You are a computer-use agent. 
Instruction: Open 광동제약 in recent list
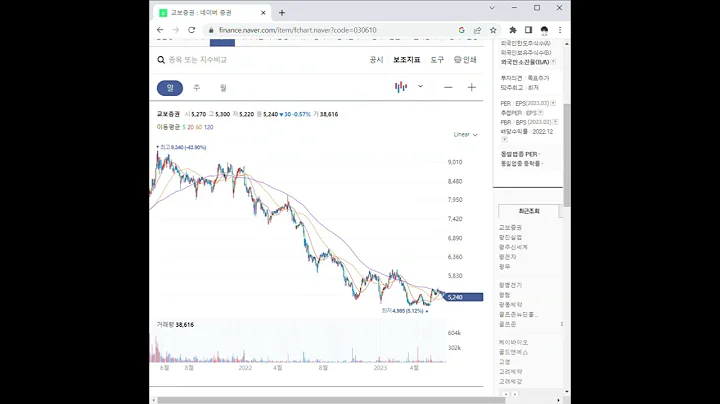pyautogui.click(x=510, y=304)
